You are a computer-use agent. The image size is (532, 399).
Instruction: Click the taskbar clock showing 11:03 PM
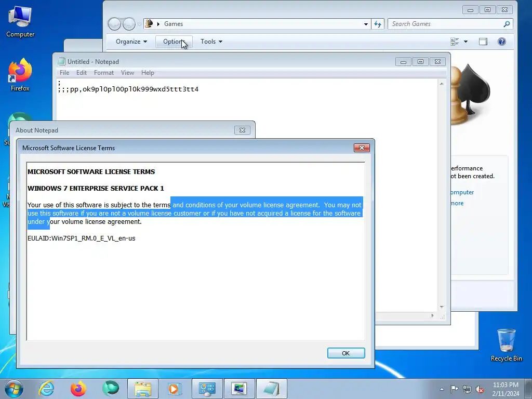click(x=505, y=389)
